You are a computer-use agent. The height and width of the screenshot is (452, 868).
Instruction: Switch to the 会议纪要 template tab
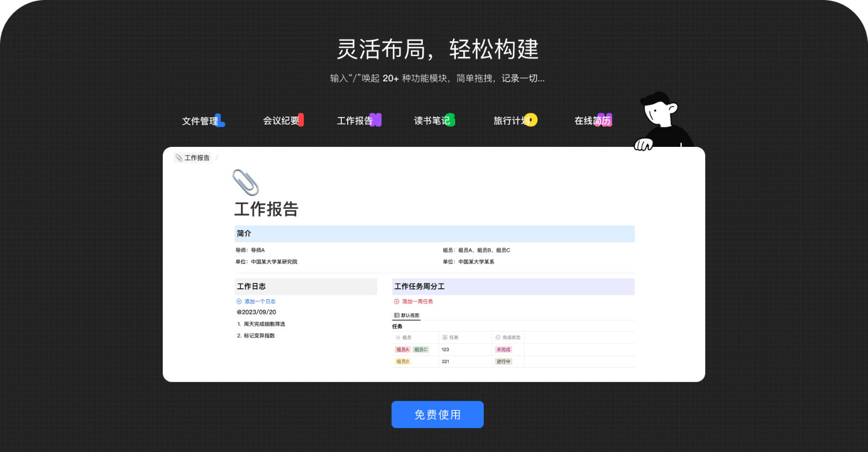(283, 121)
